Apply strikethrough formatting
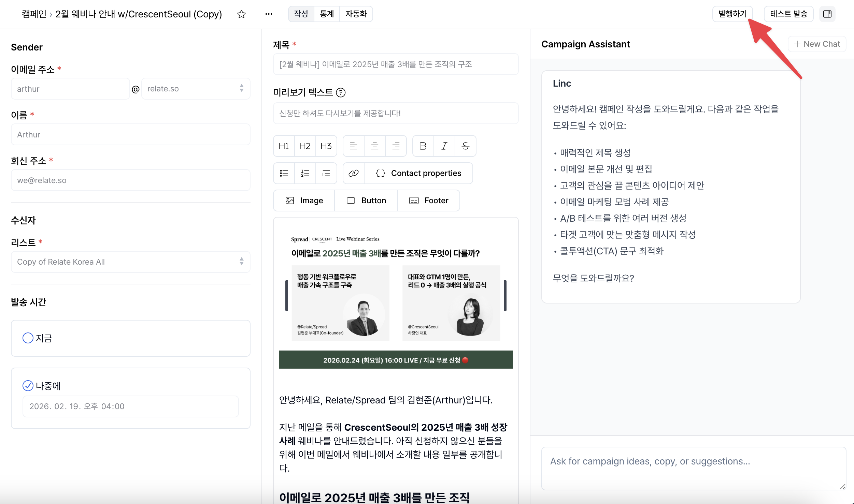The width and height of the screenshot is (854, 504). tap(465, 146)
